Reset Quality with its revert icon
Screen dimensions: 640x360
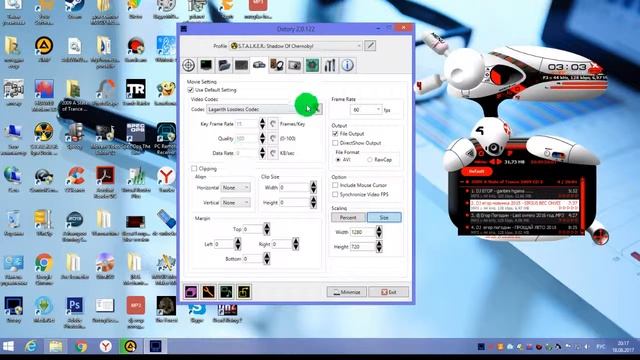coord(273,138)
